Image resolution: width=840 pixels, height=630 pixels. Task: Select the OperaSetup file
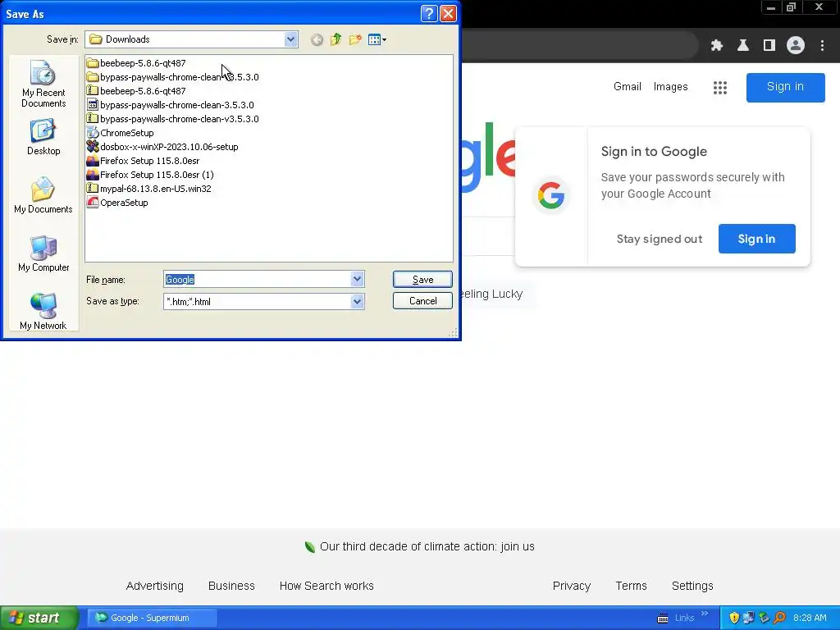pyautogui.click(x=117, y=203)
